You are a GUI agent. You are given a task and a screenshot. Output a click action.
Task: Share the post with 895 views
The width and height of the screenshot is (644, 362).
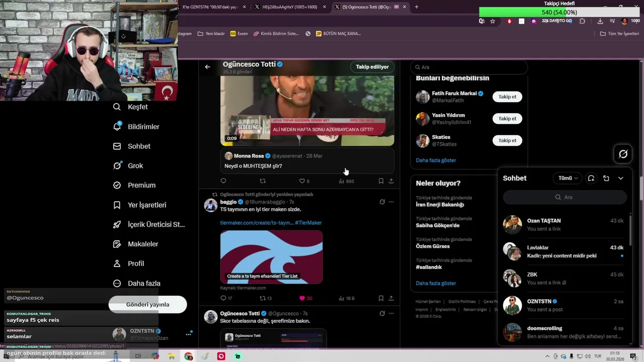(391, 181)
